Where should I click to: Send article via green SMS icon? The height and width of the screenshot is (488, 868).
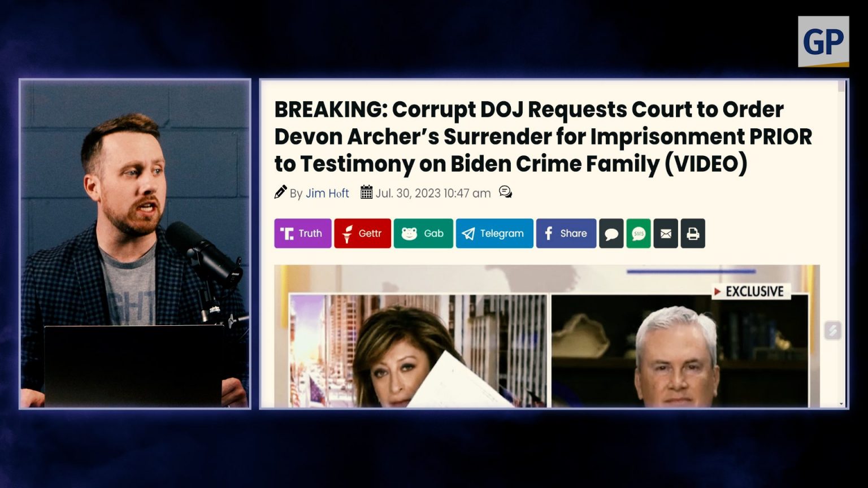coord(639,233)
